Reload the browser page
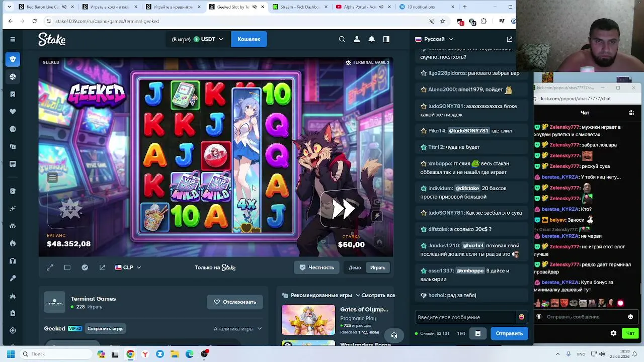The width and height of the screenshot is (644, 362). click(34, 21)
